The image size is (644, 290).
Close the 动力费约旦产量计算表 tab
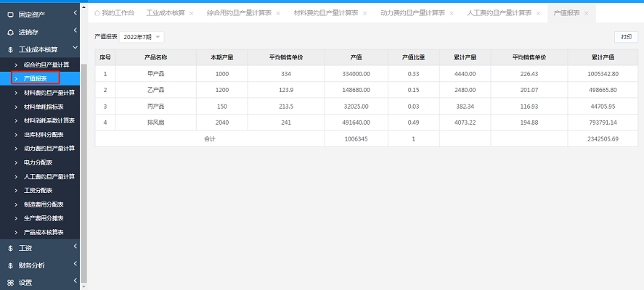click(x=452, y=14)
